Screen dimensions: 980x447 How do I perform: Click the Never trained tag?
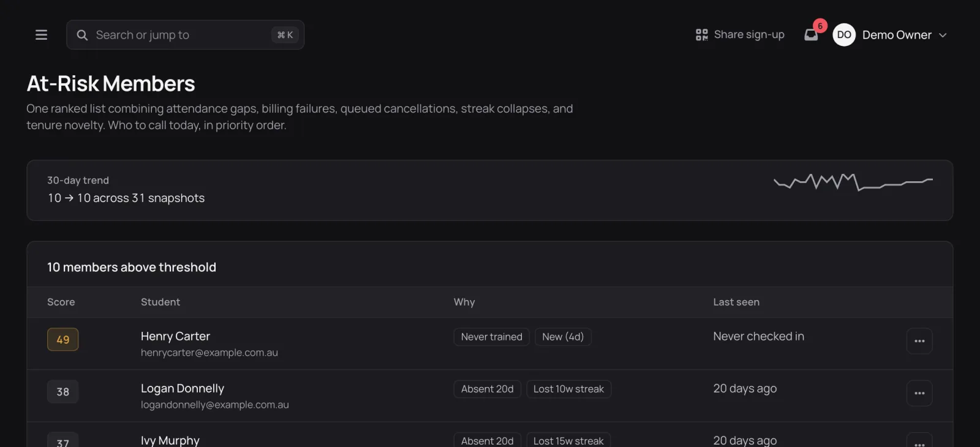(x=492, y=337)
